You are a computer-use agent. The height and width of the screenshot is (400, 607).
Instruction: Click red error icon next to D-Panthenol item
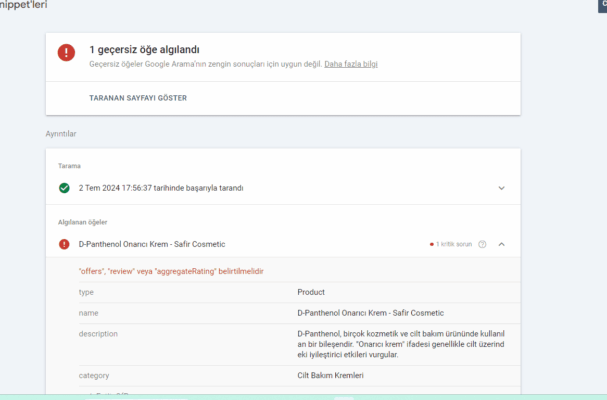click(x=64, y=244)
